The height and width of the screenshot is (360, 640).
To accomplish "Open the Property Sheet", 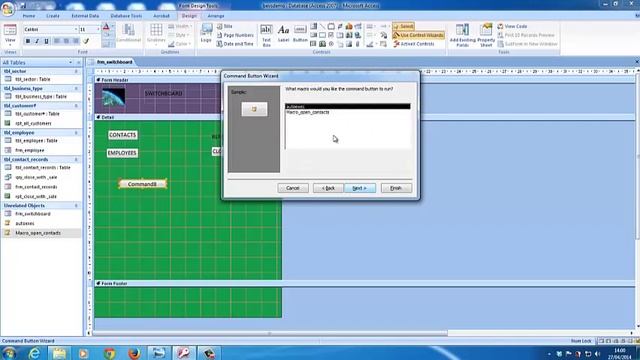I will tap(486, 35).
